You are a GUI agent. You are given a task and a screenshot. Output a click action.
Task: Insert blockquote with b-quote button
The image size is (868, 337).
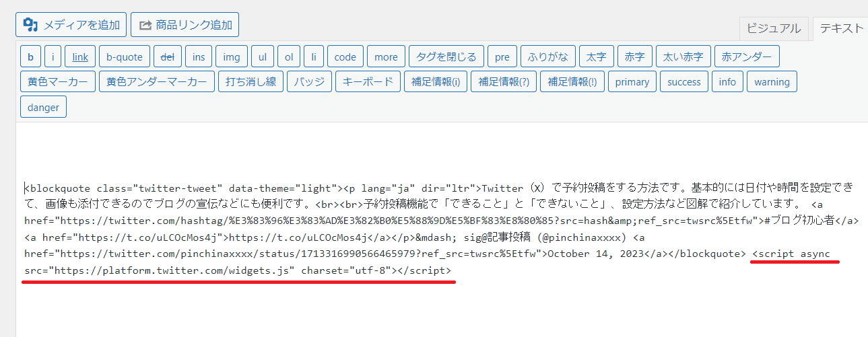[125, 57]
